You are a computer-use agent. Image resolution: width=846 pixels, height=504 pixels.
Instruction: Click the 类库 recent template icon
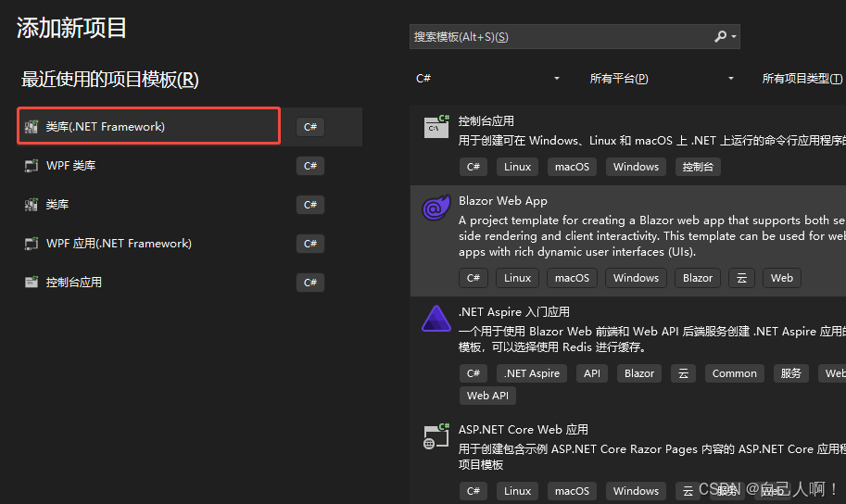[x=32, y=205]
